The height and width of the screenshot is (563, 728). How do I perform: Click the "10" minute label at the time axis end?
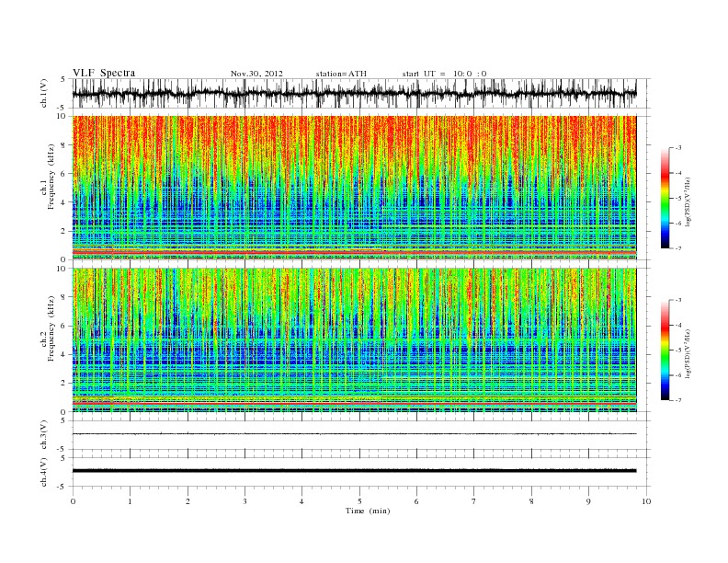(x=646, y=501)
